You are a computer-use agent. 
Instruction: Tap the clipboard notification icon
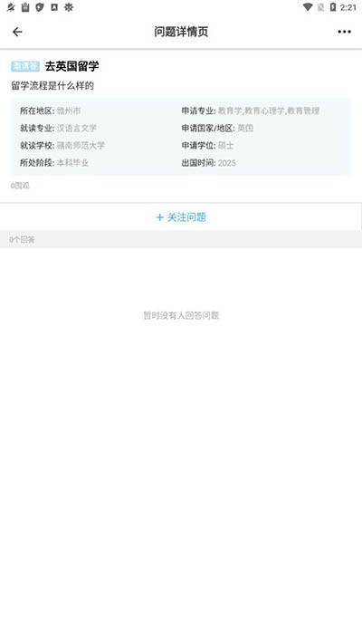tap(25, 7)
